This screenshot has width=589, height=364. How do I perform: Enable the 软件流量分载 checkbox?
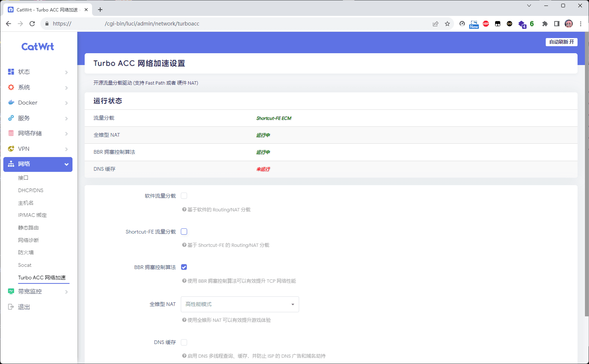coord(184,196)
